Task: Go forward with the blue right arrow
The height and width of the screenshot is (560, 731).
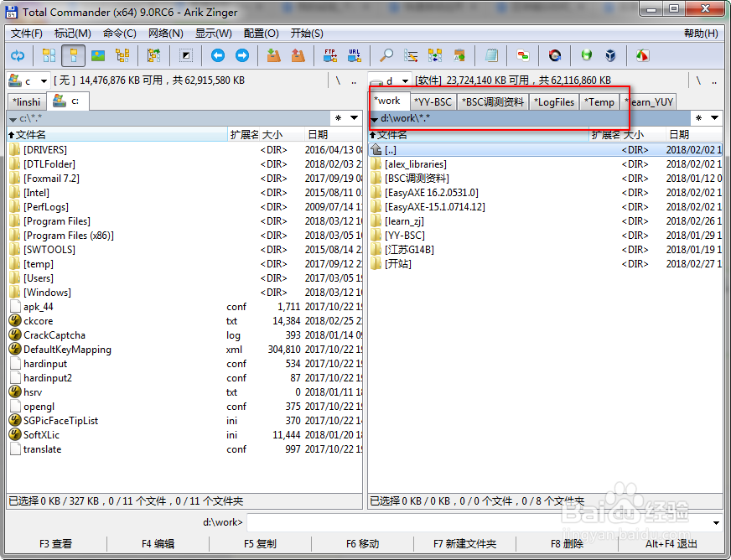Action: (242, 56)
